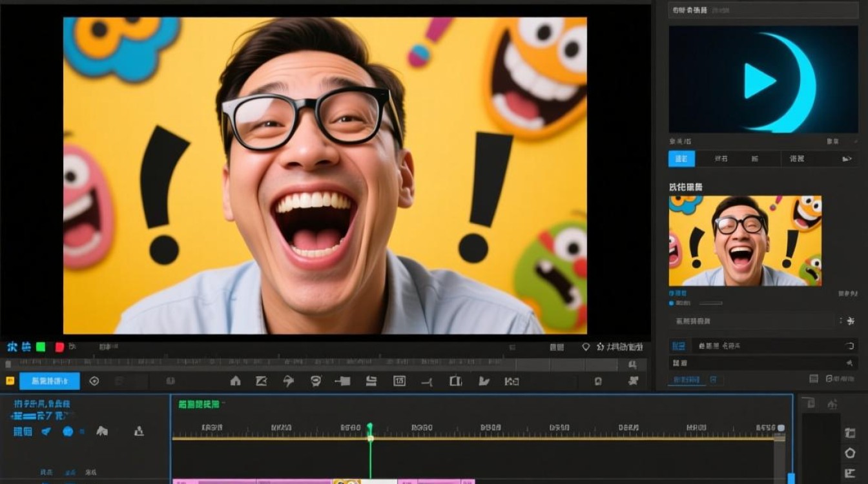Expand the arrow at the right of the tab row
Image resolution: width=868 pixels, height=484 pixels.
[847, 159]
